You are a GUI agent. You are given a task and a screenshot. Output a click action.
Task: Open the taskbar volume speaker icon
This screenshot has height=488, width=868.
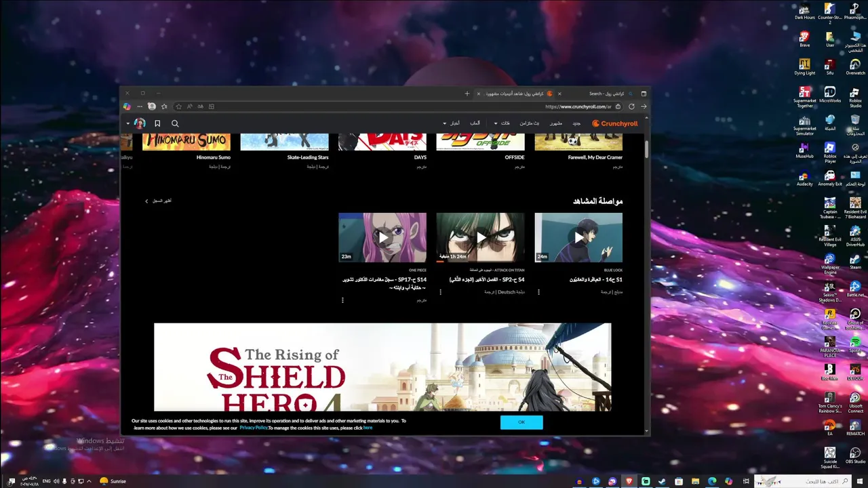pyautogui.click(x=56, y=481)
